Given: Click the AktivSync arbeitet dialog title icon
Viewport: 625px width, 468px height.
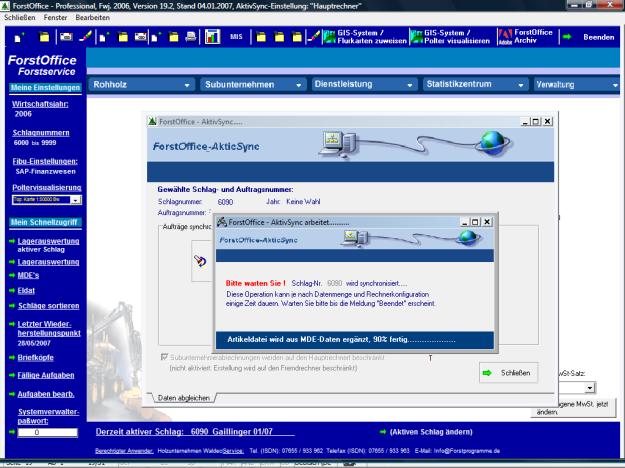Looking at the screenshot, I should [x=222, y=222].
